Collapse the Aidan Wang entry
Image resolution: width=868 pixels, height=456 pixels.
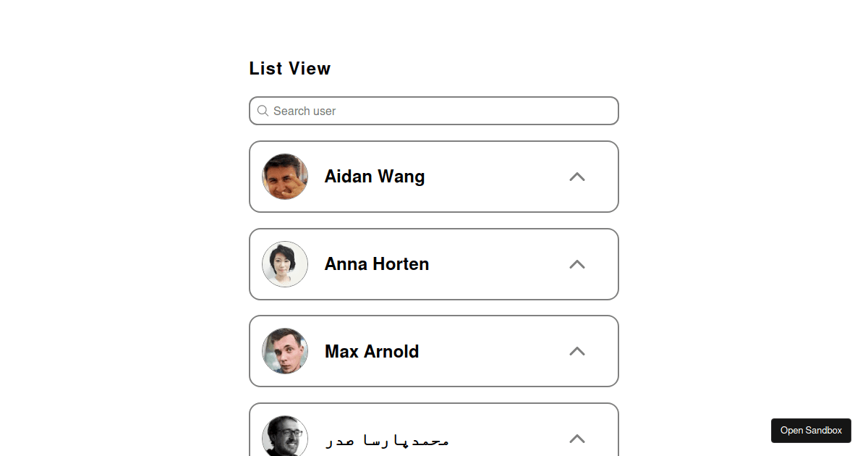coord(576,177)
